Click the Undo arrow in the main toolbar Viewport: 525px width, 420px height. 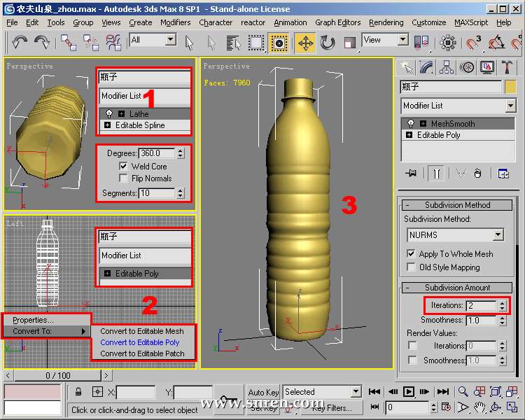19,42
